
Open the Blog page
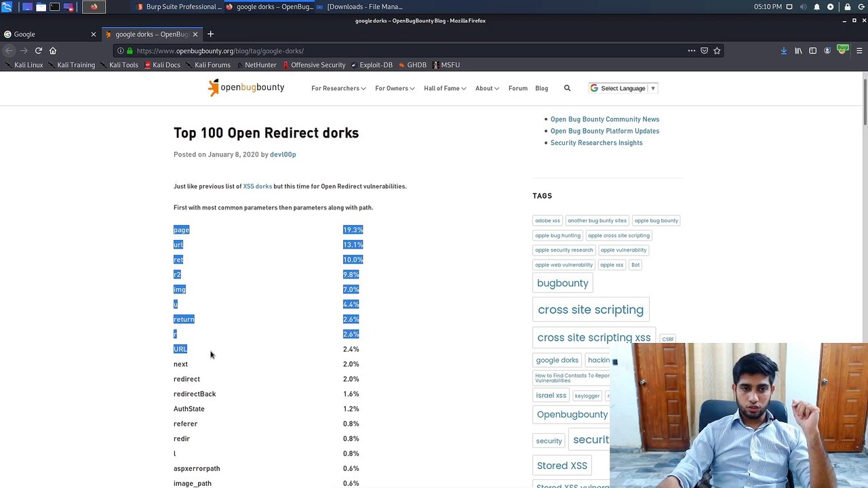[x=542, y=88]
